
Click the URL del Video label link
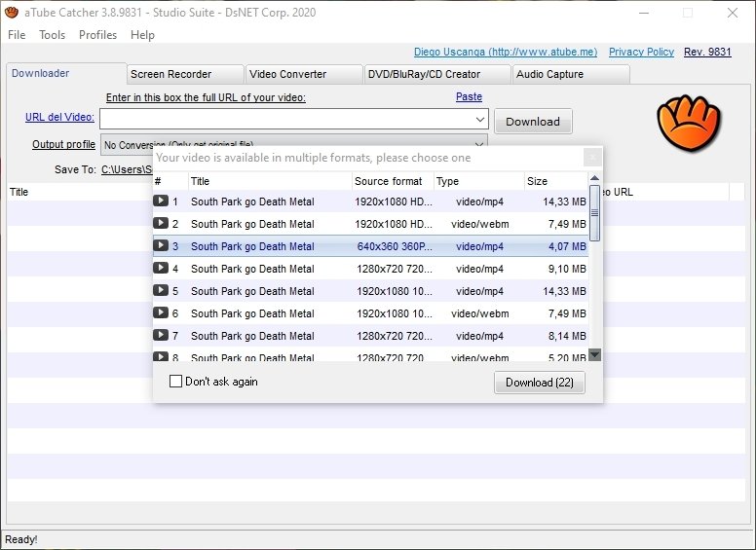tap(59, 117)
